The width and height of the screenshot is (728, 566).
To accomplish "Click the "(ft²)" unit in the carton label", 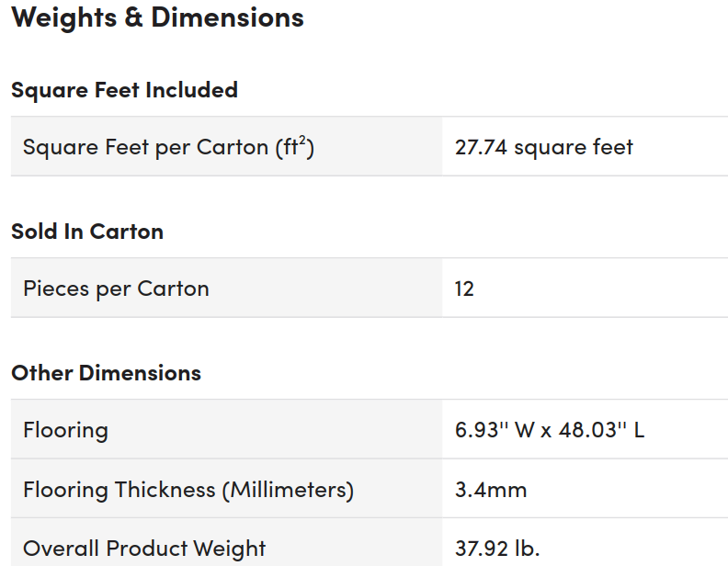I will pos(295,147).
